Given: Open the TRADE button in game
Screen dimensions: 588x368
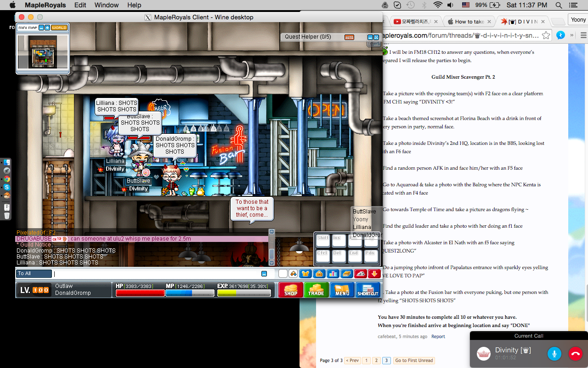Looking at the screenshot, I should click(x=316, y=290).
